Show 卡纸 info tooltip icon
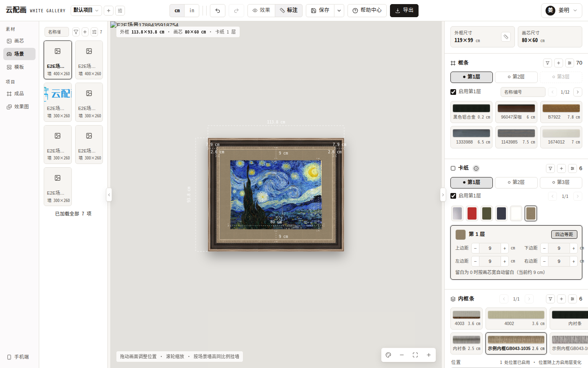The image size is (588, 368). pyautogui.click(x=476, y=168)
